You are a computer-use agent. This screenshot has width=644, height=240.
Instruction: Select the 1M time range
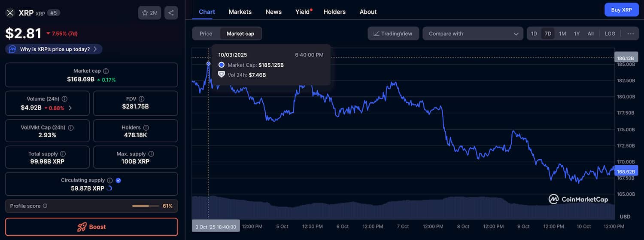pyautogui.click(x=562, y=34)
